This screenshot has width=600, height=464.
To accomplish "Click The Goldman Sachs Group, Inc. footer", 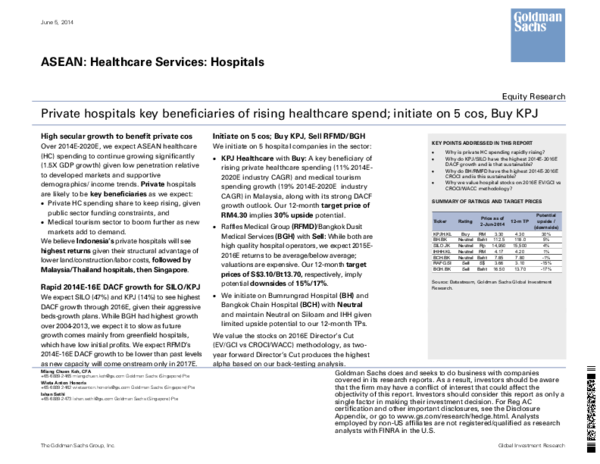I will [x=77, y=444].
